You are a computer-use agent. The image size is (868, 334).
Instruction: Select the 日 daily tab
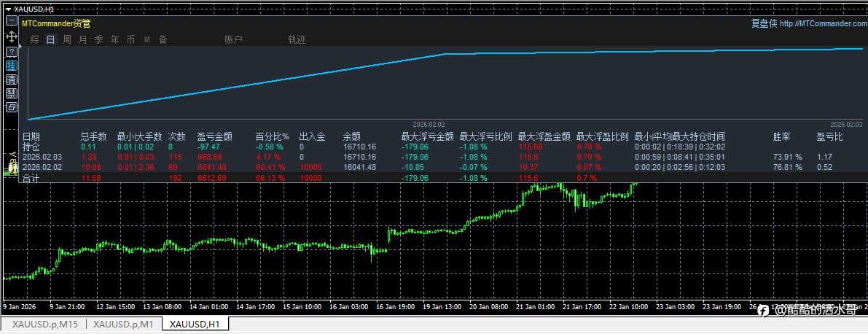point(51,39)
